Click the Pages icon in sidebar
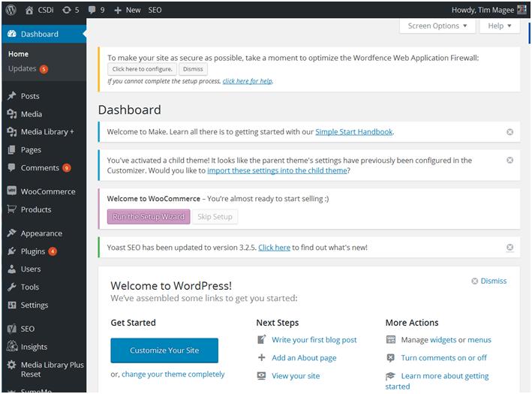Screen dimensions: 532x394 [12, 149]
